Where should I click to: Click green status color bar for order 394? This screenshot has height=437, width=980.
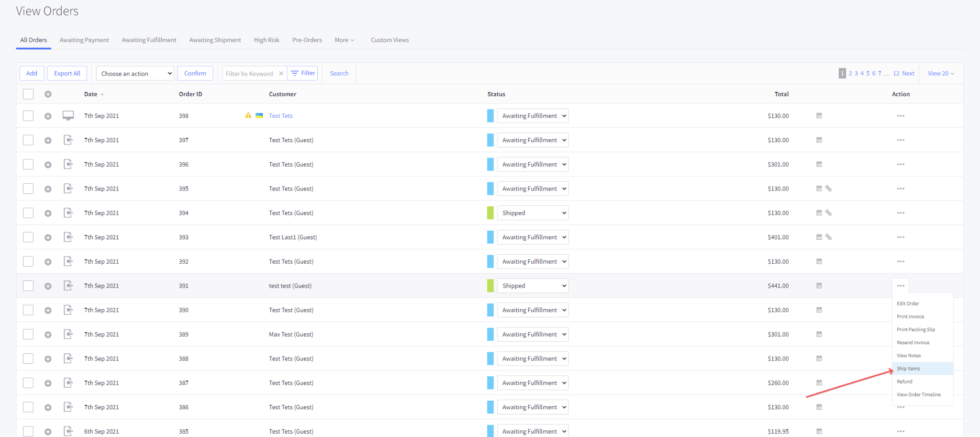click(490, 213)
